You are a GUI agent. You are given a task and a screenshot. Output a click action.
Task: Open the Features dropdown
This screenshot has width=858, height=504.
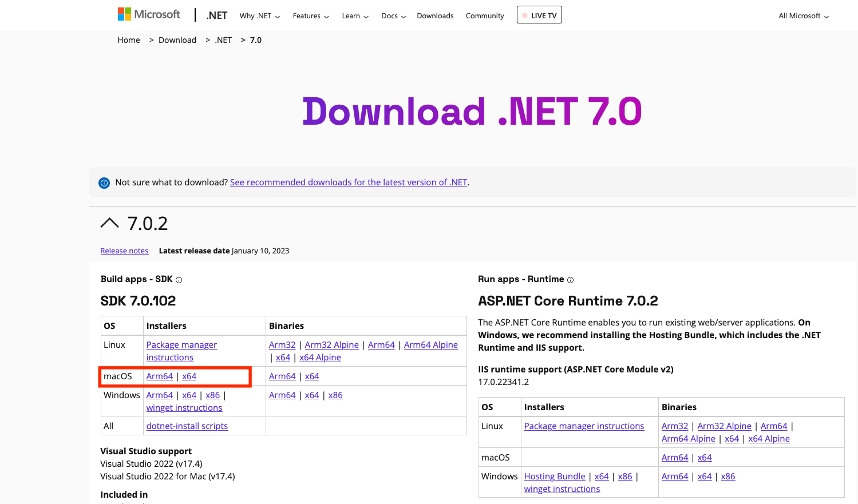pos(310,16)
